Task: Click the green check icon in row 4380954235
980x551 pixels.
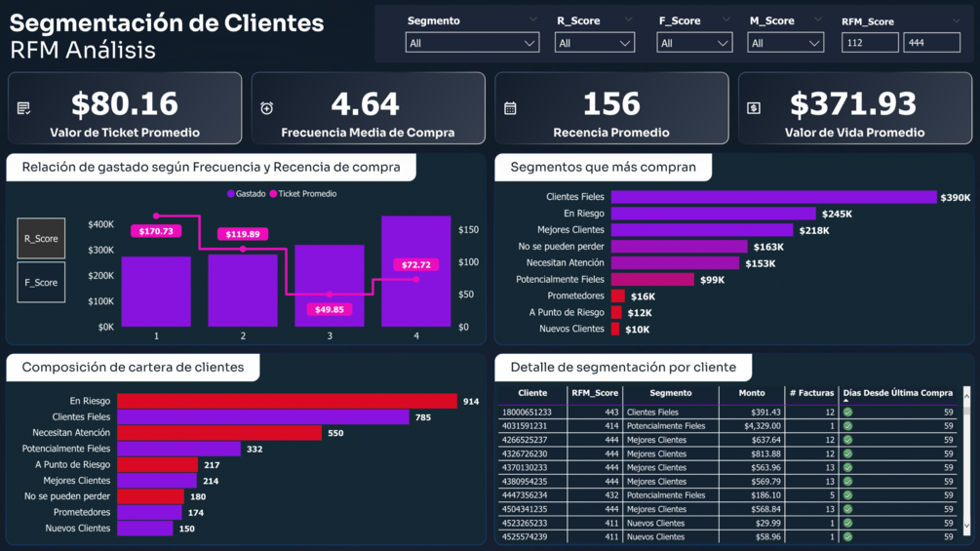Action: point(848,482)
